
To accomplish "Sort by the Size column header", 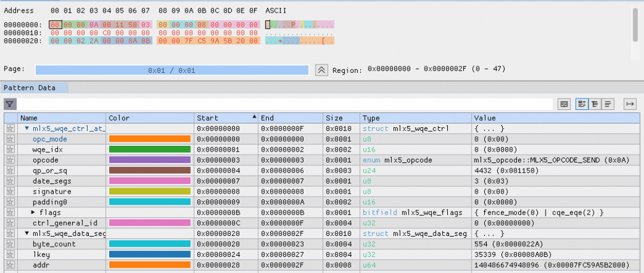I will coord(341,118).
